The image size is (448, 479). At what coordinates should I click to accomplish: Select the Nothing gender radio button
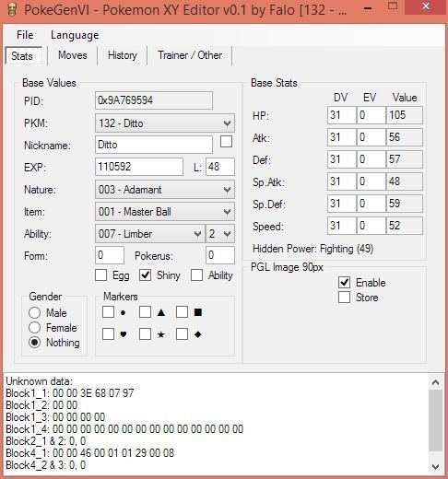tap(35, 343)
